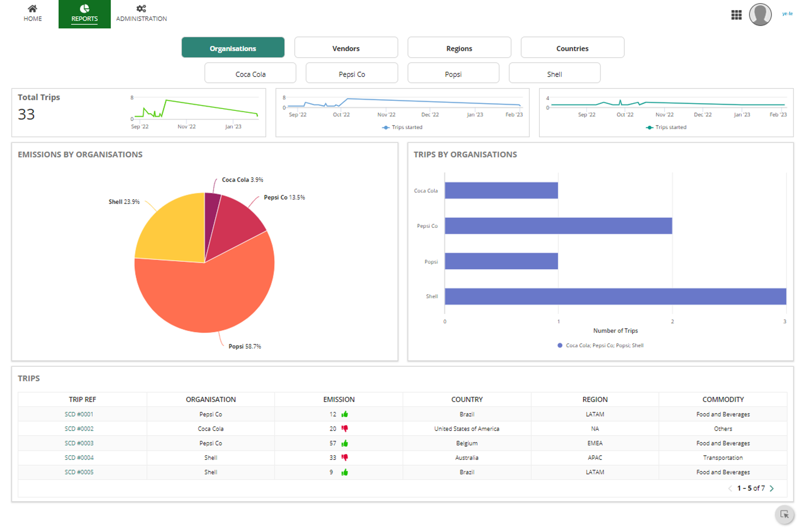Click the EMEA region cell
Image resolution: width=805 pixels, height=532 pixels.
(x=595, y=444)
